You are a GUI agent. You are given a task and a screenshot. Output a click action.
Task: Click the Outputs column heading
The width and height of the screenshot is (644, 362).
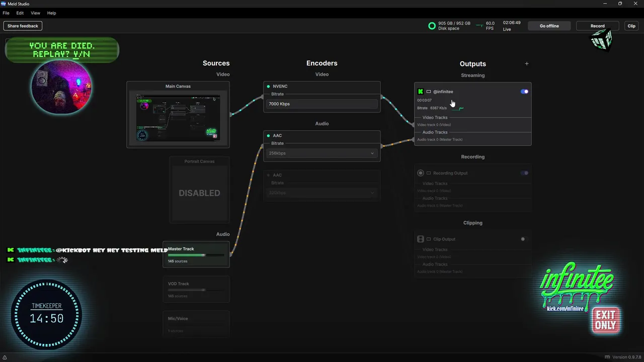point(473,64)
